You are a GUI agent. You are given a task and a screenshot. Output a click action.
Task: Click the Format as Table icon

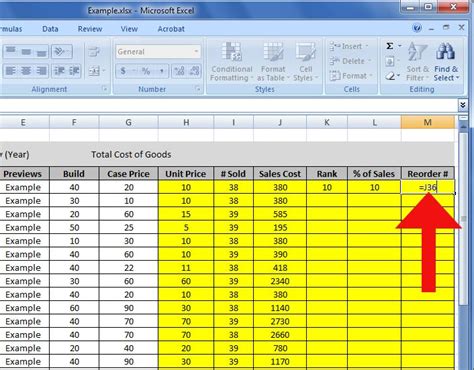point(273,62)
